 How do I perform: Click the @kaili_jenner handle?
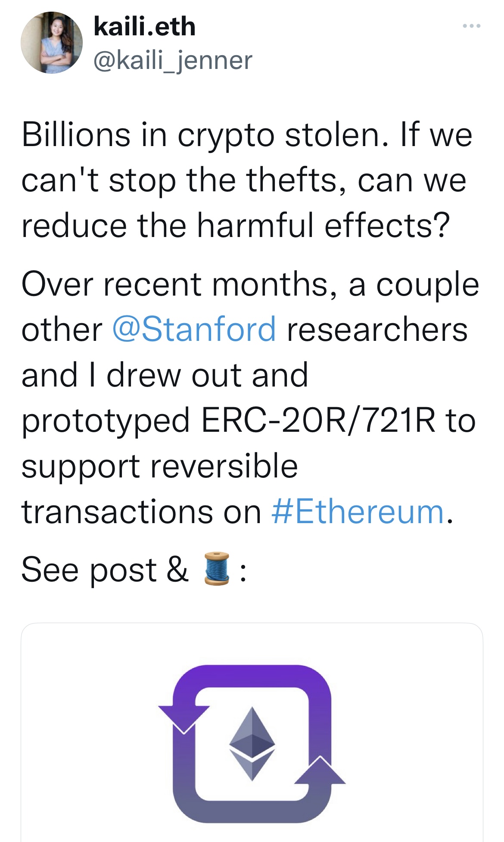(173, 60)
